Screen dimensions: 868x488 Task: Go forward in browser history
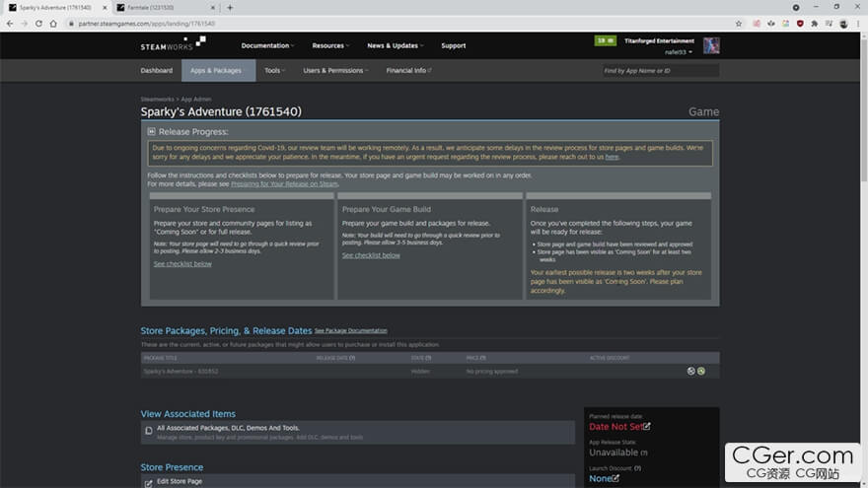click(x=24, y=24)
